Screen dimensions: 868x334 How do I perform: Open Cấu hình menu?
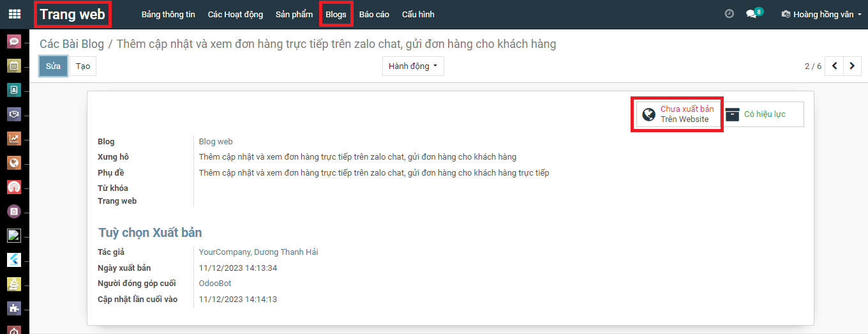[x=418, y=14]
